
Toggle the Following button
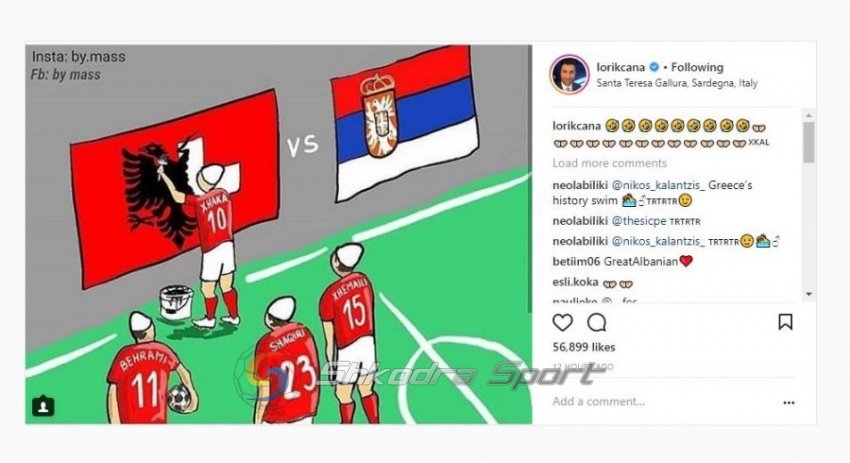pos(697,67)
